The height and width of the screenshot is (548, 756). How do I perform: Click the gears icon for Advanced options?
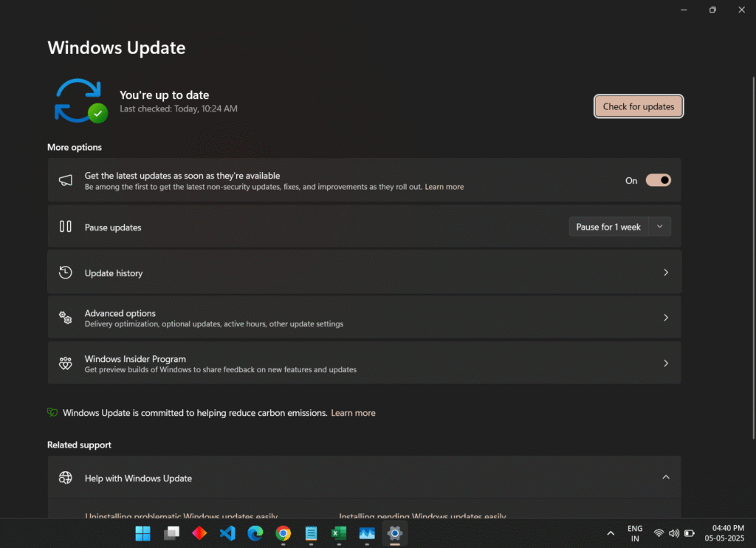66,318
